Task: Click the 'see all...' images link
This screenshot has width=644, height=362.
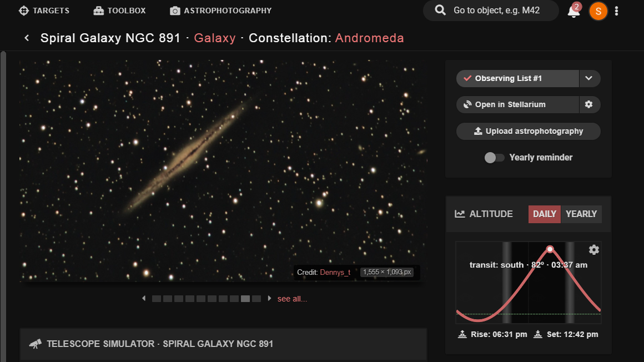Action: [x=292, y=299]
